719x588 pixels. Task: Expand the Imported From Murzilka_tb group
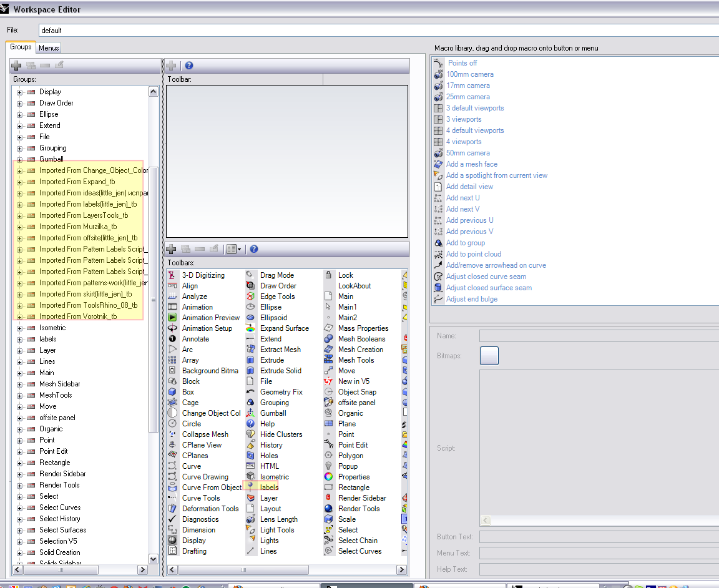(x=19, y=227)
